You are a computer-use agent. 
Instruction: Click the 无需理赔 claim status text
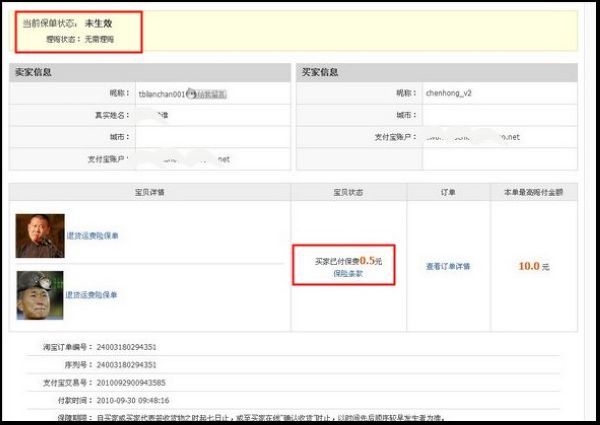coord(97,38)
